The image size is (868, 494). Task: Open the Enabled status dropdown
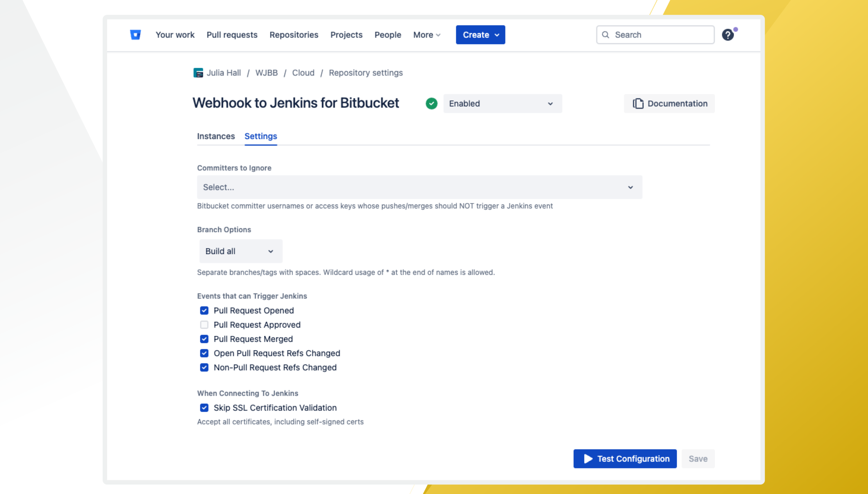[x=502, y=104]
